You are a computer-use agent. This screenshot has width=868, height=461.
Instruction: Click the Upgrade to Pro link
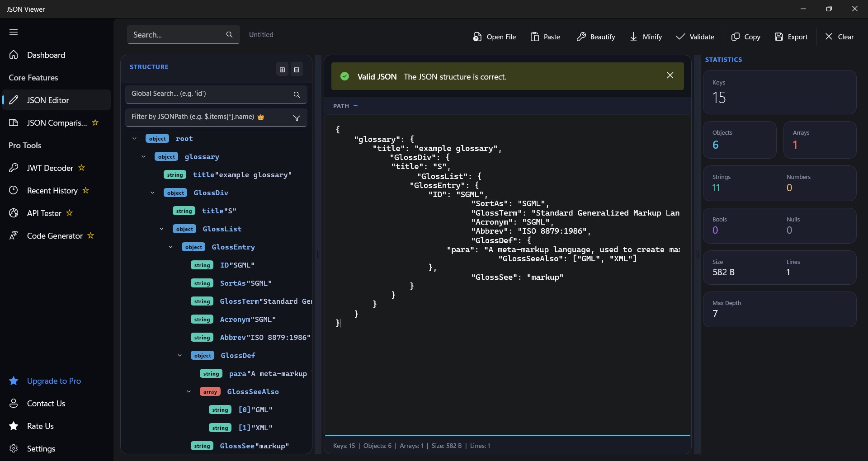point(54,381)
